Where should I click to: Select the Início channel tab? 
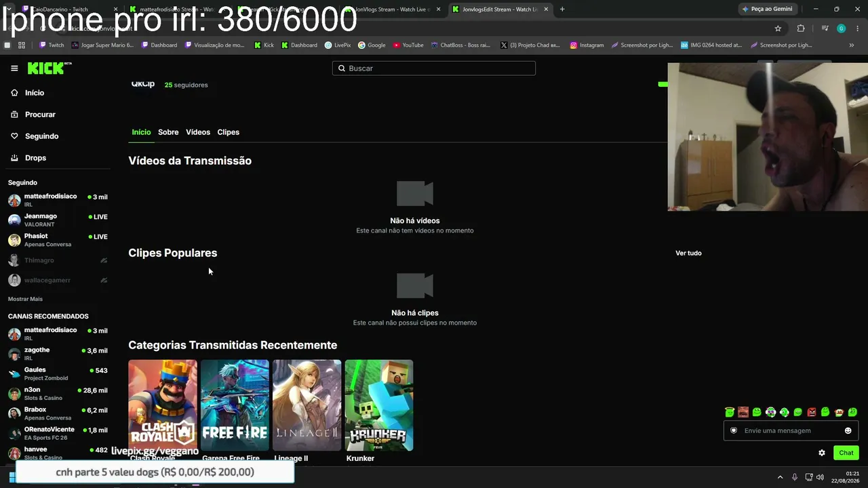141,132
